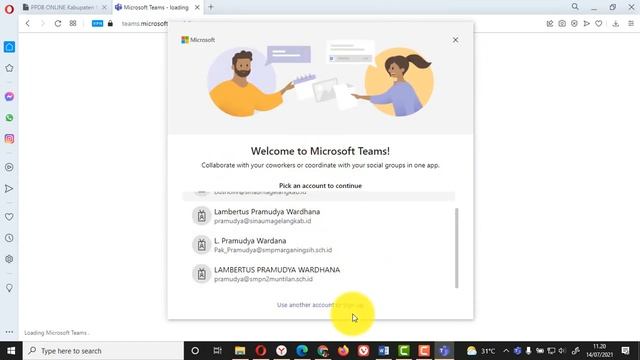This screenshot has height=360, width=640.
Task: Open green Camtasia icon on taskbar
Action: [x=404, y=351]
